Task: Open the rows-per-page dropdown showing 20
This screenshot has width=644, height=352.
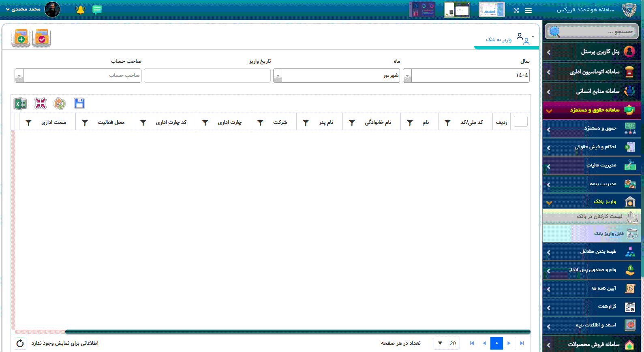Action: tap(441, 343)
